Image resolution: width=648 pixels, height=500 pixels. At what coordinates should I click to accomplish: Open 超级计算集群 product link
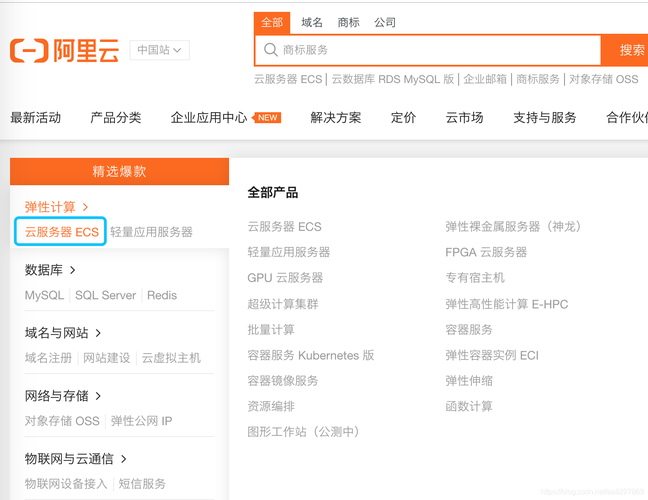[283, 304]
